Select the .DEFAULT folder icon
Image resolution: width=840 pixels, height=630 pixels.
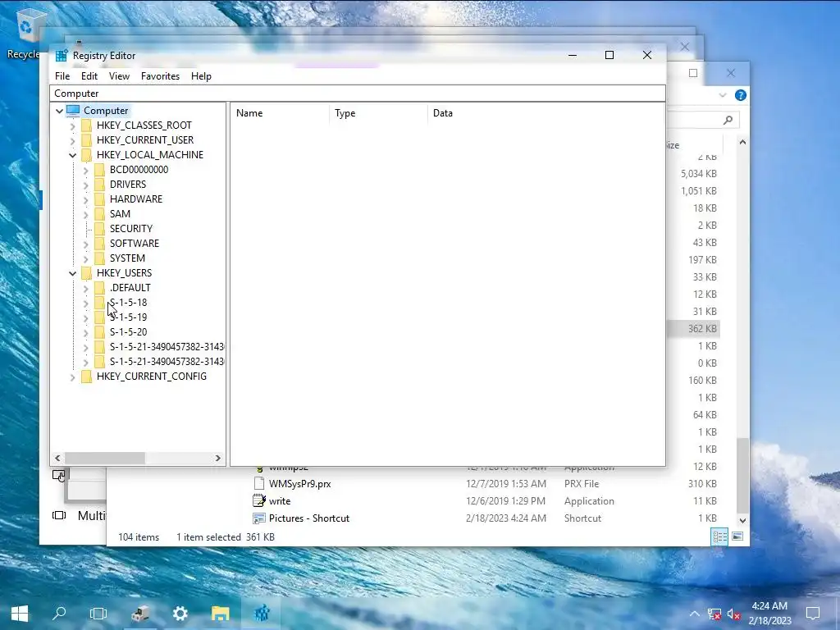pyautogui.click(x=99, y=288)
